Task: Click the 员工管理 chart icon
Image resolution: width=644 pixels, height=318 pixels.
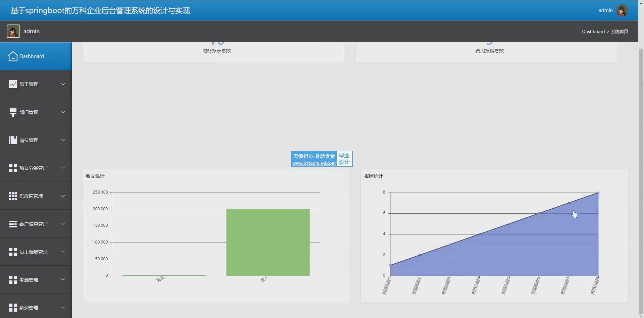Action: 13,84
